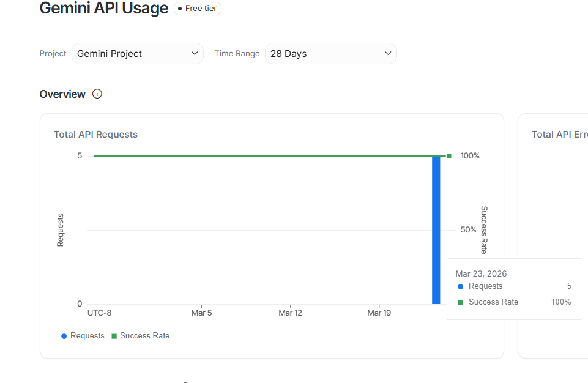
Task: Click the Overview info icon
Action: (97, 94)
